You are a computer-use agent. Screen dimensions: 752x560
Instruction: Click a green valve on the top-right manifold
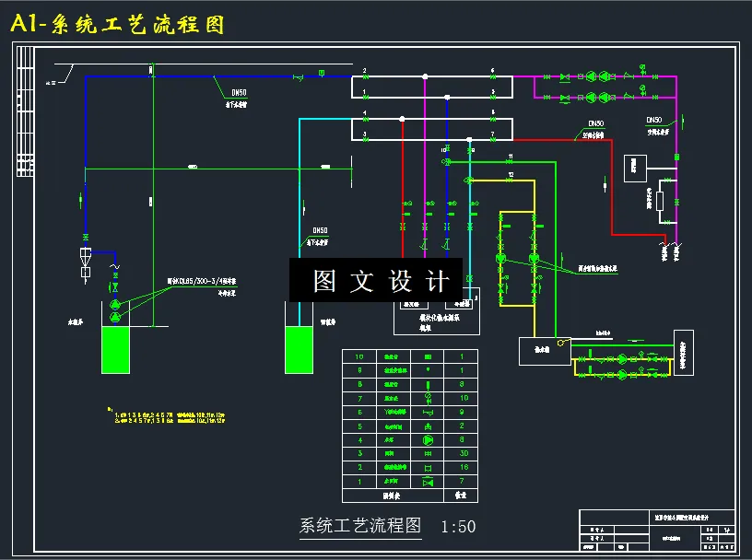[x=564, y=76]
